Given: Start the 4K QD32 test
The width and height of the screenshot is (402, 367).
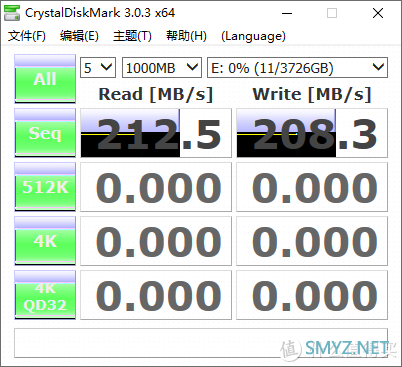Looking at the screenshot, I should pyautogui.click(x=45, y=295).
